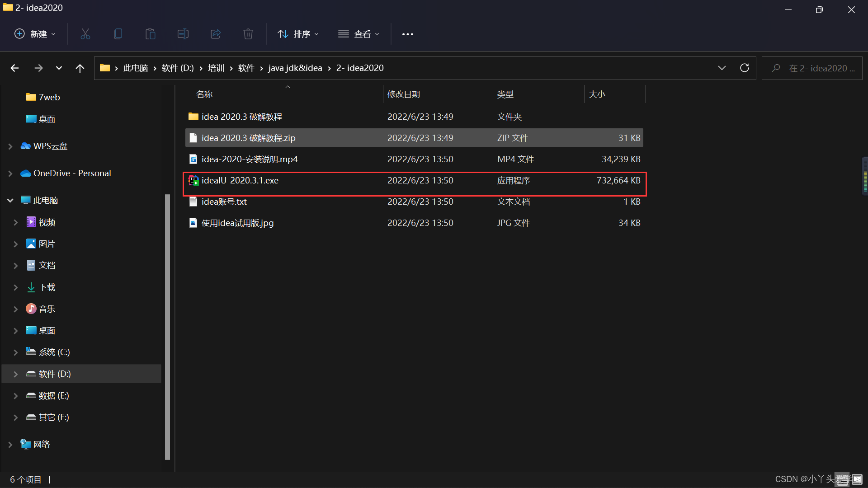The width and height of the screenshot is (868, 488).
Task: Click the ideaIU-2020.3.1.exe application icon
Action: [x=193, y=180]
